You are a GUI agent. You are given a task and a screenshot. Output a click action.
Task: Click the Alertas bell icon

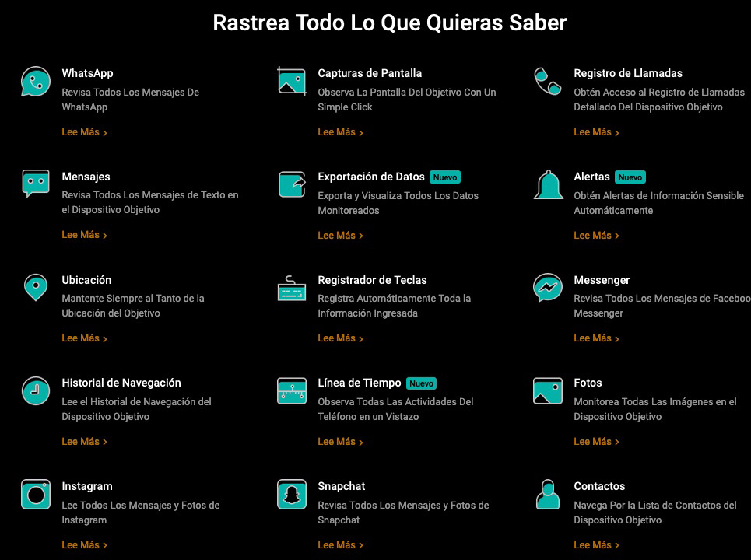point(548,184)
